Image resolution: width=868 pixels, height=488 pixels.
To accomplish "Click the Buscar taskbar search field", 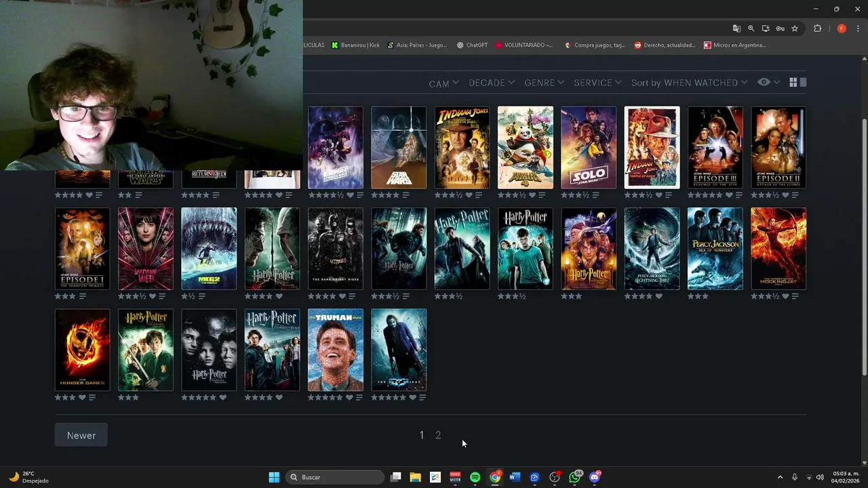I will tap(335, 477).
